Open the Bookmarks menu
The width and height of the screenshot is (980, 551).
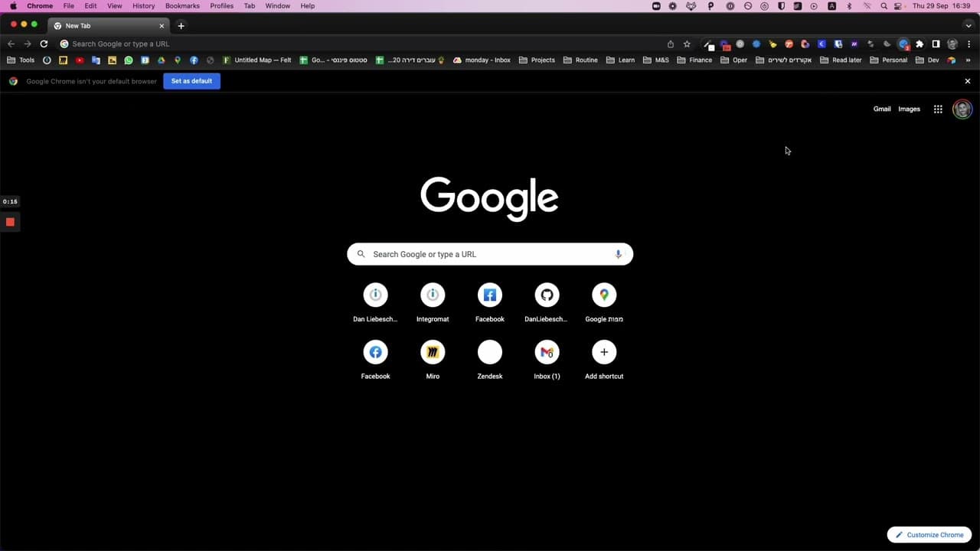click(182, 6)
